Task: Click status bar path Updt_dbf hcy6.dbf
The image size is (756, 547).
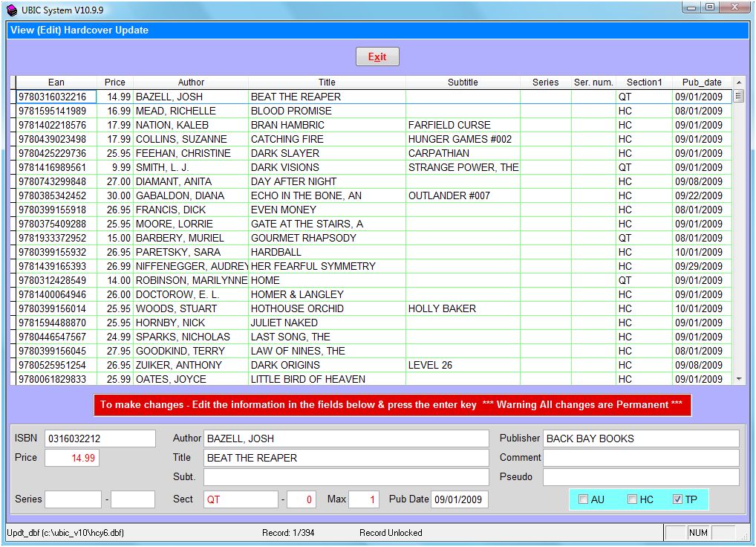Action: tap(65, 533)
